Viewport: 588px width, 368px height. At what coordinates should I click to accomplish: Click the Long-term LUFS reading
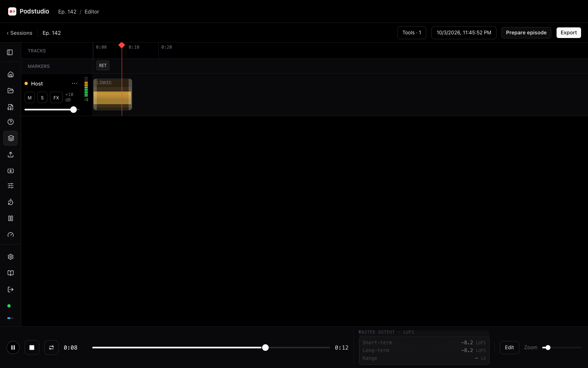(x=424, y=350)
